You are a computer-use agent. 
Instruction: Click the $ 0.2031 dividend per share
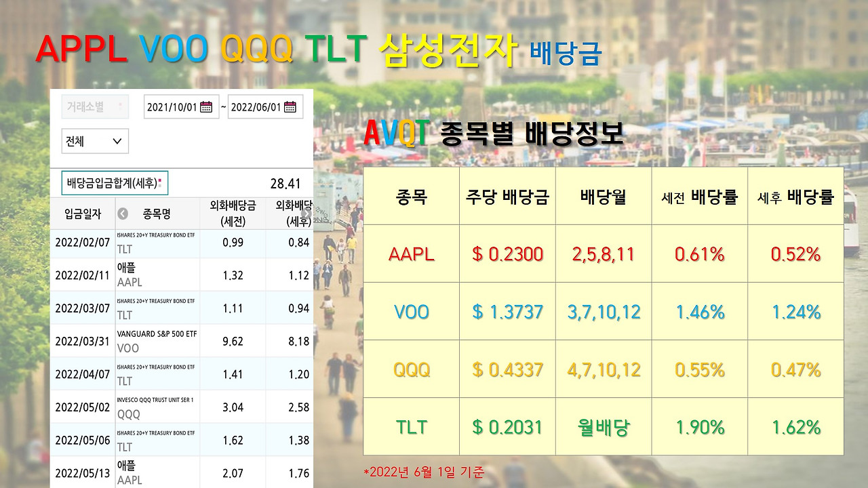coord(508,427)
